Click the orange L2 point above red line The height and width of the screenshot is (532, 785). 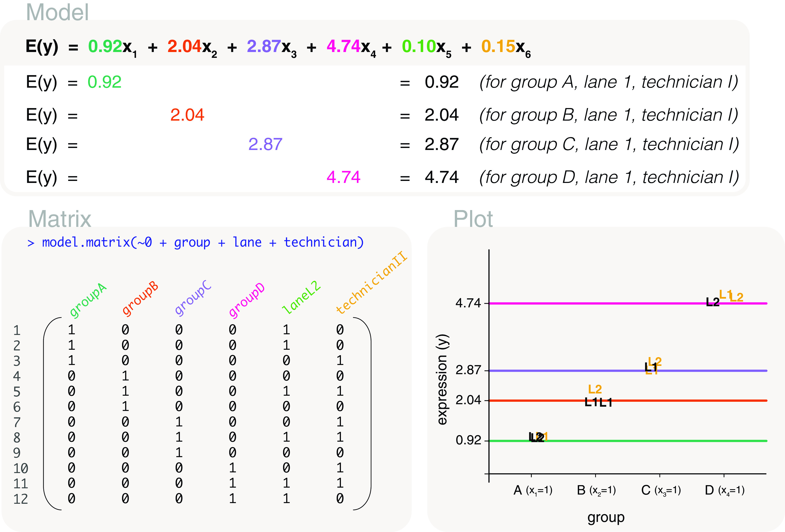(595, 389)
